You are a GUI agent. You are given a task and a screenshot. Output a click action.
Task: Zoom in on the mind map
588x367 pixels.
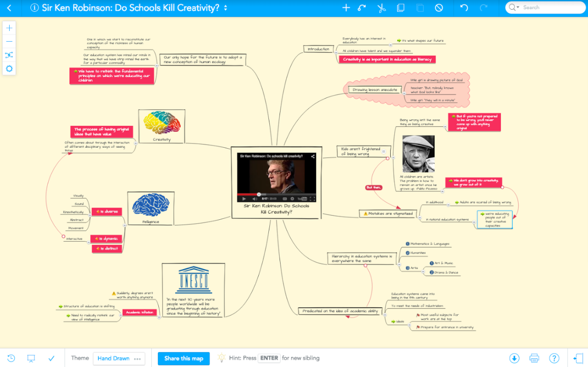(9, 28)
